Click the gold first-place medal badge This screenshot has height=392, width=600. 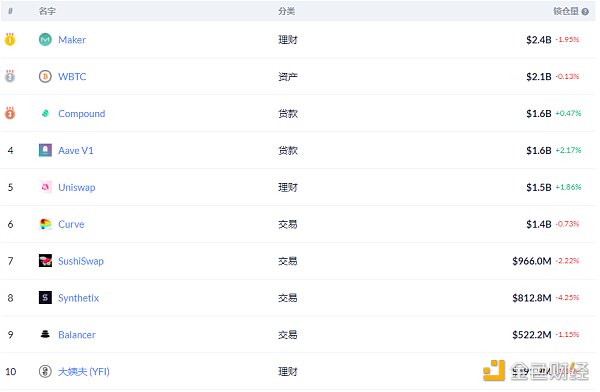[10, 39]
